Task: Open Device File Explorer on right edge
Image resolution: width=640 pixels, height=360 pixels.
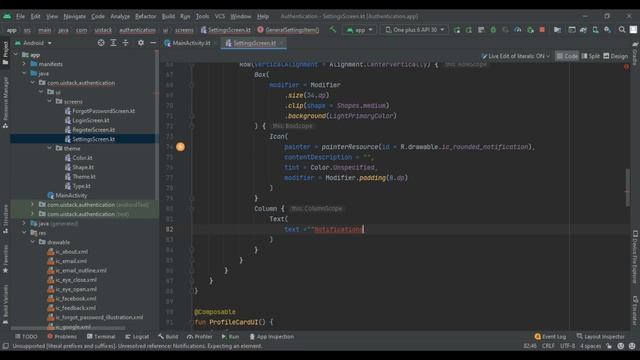Action: click(635, 257)
